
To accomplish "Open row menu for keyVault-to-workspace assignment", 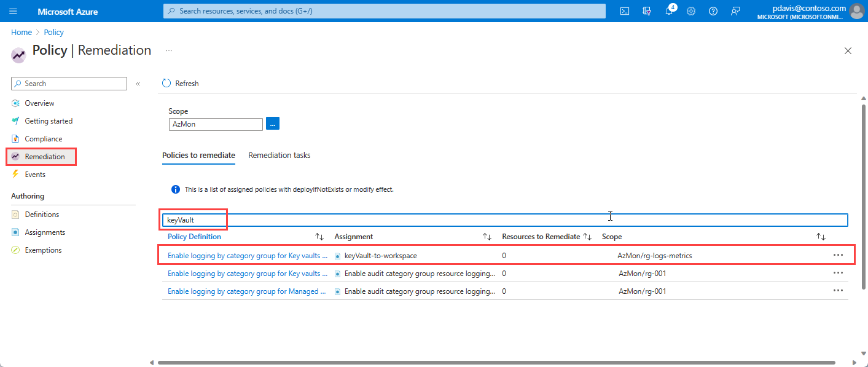I will point(838,255).
